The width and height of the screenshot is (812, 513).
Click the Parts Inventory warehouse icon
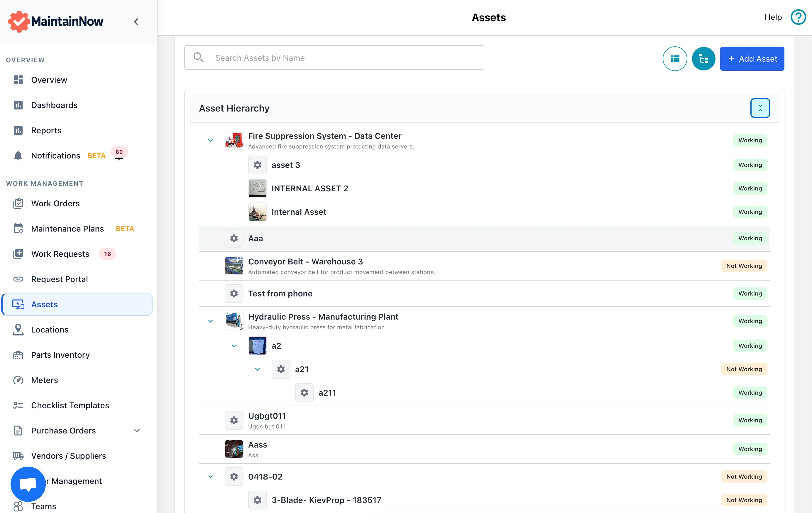click(18, 355)
